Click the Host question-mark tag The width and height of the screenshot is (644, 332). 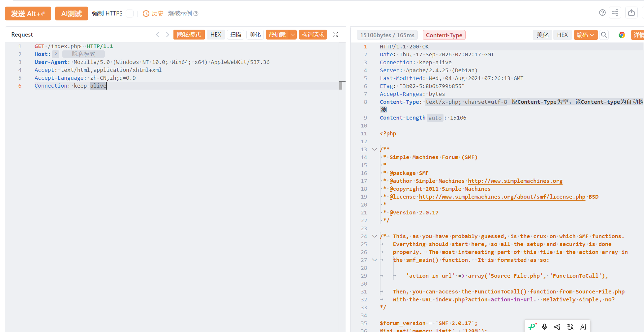coord(55,54)
